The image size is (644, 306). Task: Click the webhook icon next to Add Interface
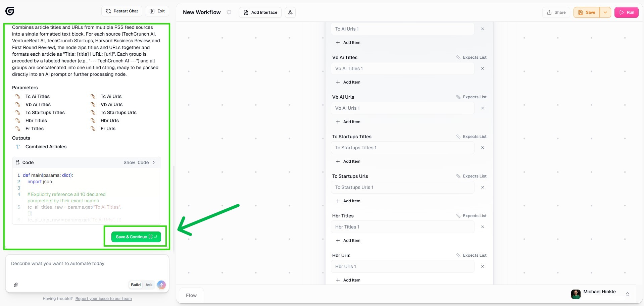pos(290,12)
